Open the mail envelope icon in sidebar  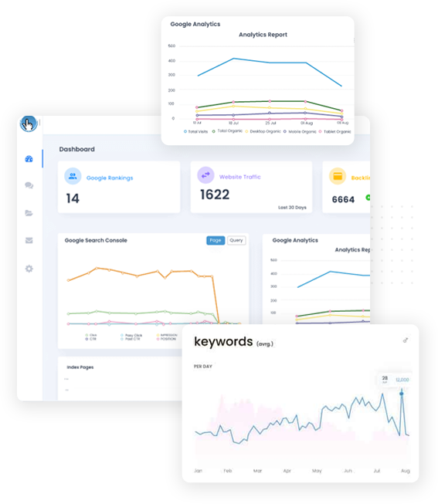[x=29, y=241]
